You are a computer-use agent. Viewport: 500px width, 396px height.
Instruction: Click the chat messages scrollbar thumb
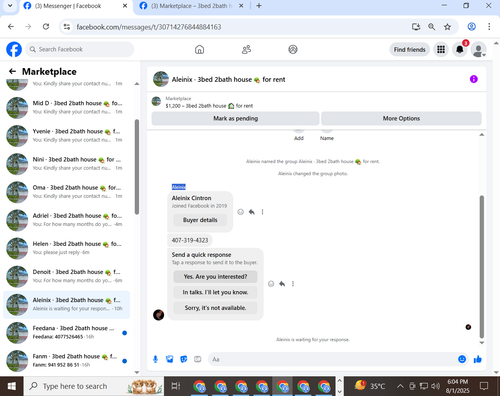[481, 267]
